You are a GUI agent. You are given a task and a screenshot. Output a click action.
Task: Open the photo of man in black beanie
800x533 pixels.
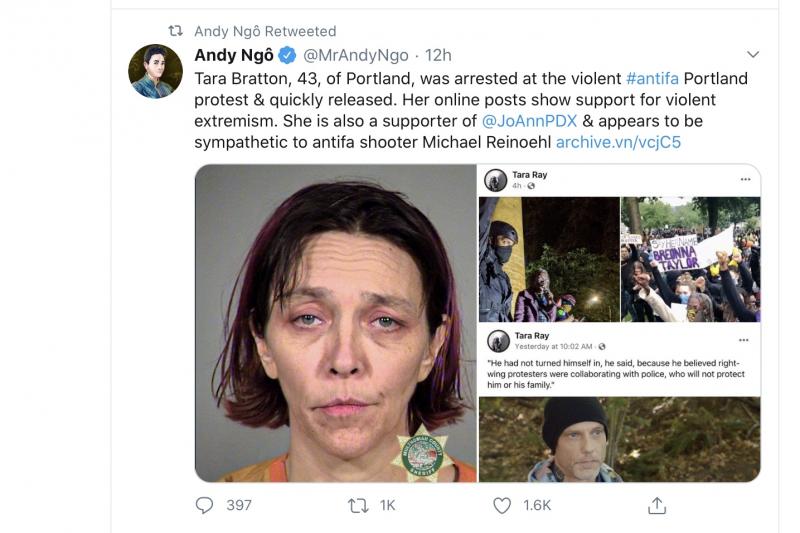(x=619, y=439)
